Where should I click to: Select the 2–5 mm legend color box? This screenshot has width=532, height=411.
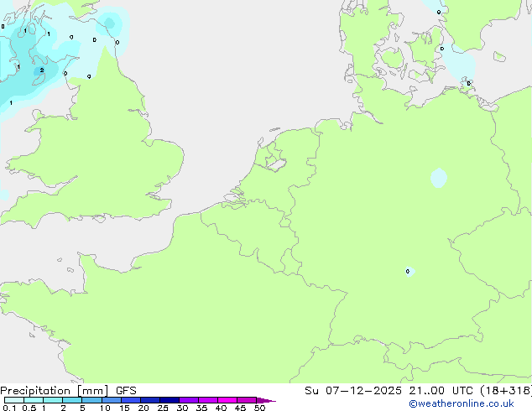(x=72, y=400)
